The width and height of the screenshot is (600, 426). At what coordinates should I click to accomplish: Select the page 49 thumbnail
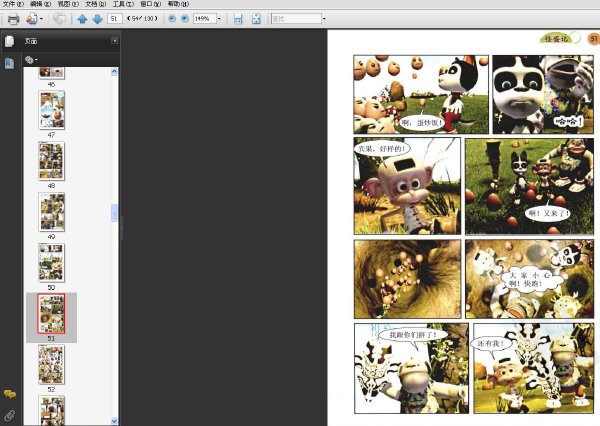pos(52,212)
